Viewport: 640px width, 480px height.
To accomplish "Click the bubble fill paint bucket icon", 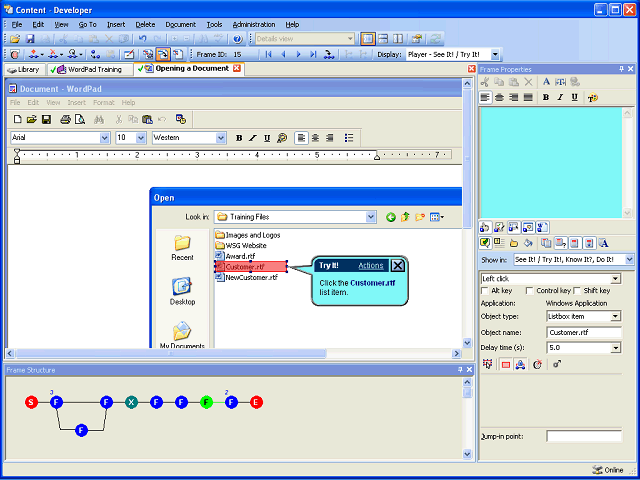I will click(x=528, y=243).
